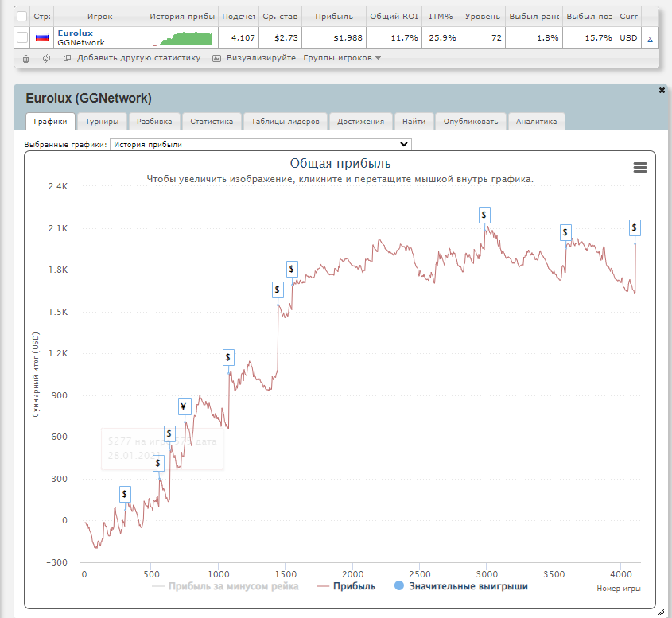Image resolution: width=672 pixels, height=618 pixels.
Task: Expand the Группы игроков dropdown
Action: pyautogui.click(x=342, y=58)
